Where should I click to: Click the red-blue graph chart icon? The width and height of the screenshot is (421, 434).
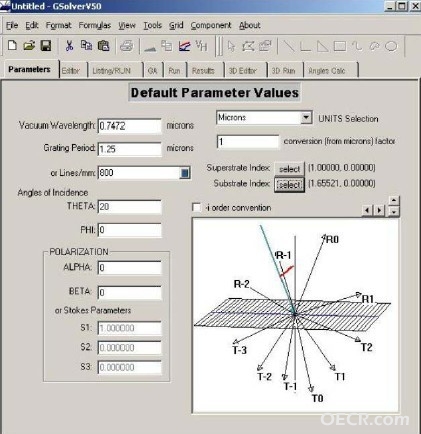[x=184, y=46]
